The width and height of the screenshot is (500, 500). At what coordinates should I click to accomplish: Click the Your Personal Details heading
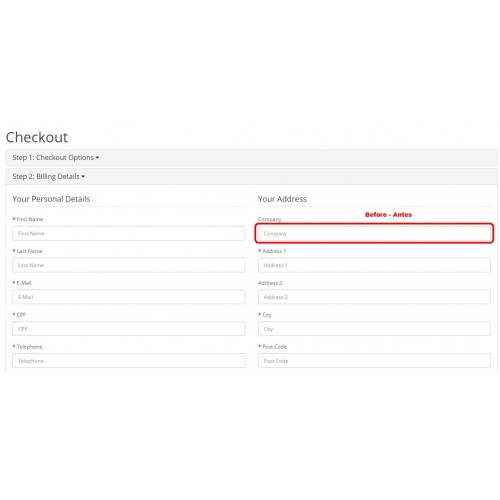[51, 199]
